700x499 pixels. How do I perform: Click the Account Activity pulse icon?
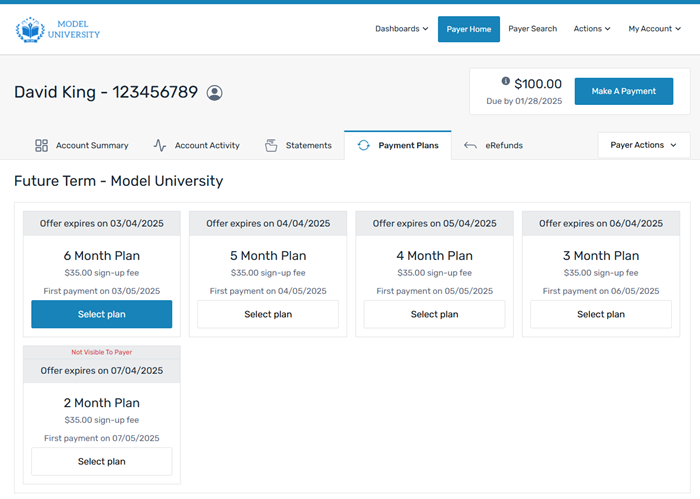(x=160, y=145)
